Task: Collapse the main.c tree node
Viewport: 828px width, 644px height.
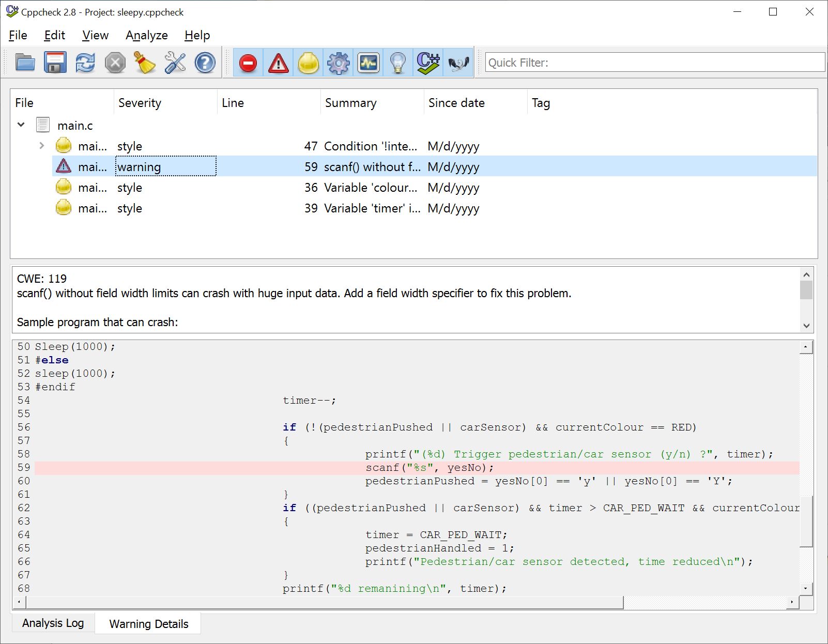Action: click(21, 125)
